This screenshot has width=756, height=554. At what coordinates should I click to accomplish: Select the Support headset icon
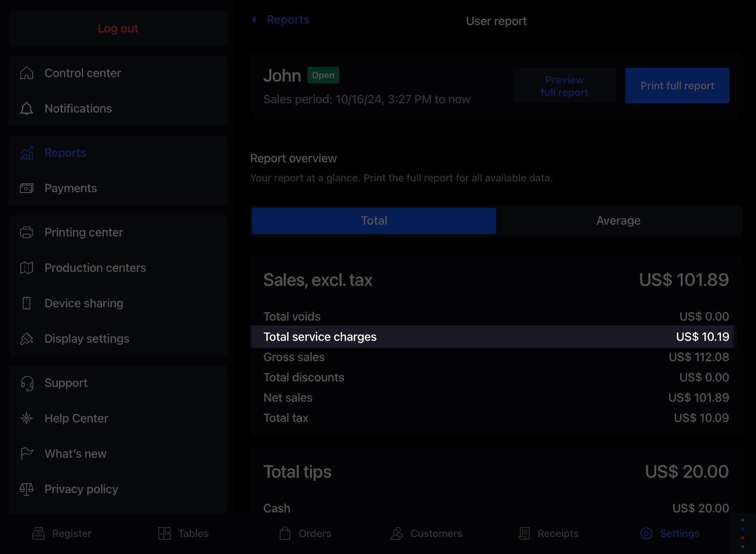(x=27, y=383)
